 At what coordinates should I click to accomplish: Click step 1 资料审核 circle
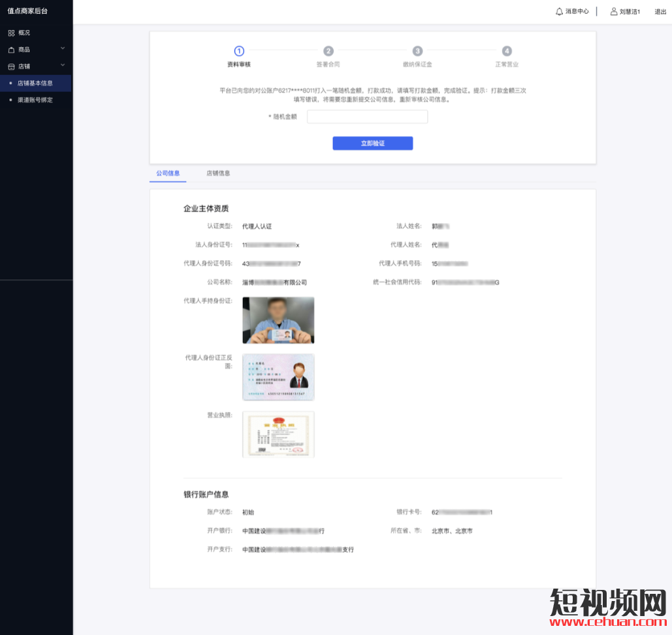[x=239, y=51]
